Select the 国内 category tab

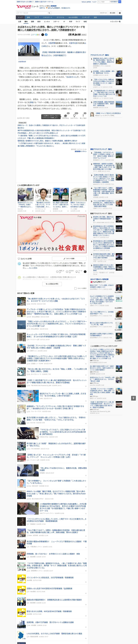coord(26,21)
